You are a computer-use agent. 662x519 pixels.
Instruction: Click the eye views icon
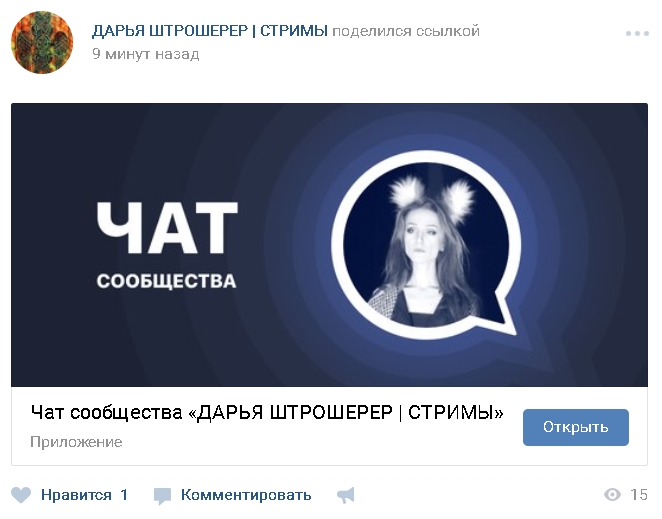(x=612, y=495)
